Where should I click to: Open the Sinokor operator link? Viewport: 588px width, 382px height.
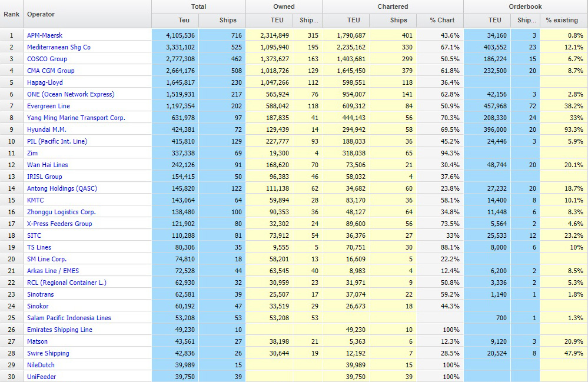point(38,306)
